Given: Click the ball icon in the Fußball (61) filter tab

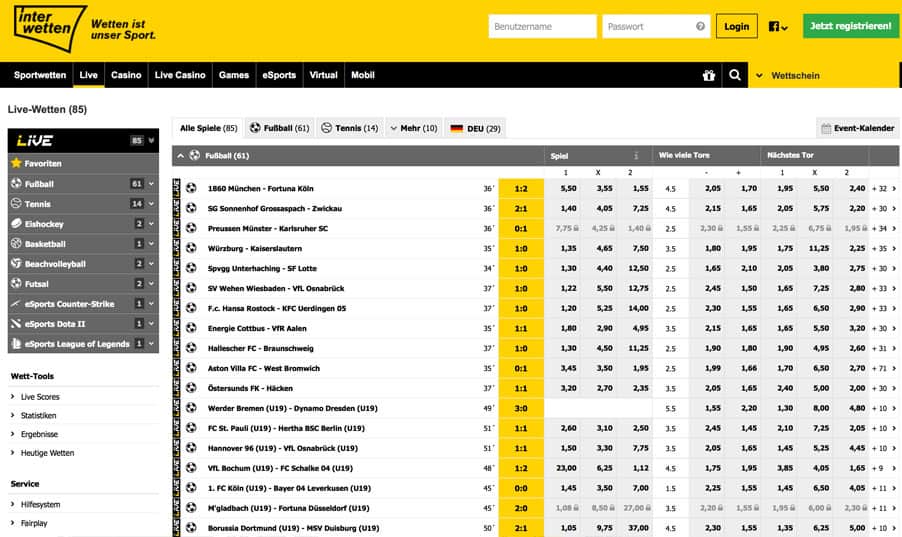Looking at the screenshot, I should coord(255,128).
